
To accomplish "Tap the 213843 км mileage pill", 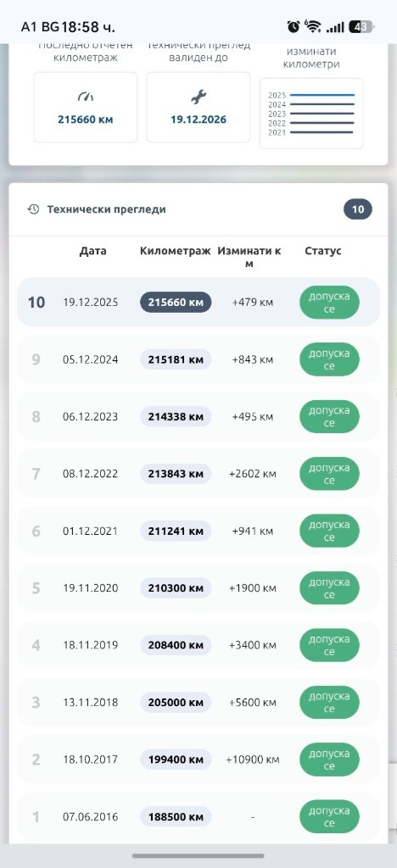I will point(176,474).
